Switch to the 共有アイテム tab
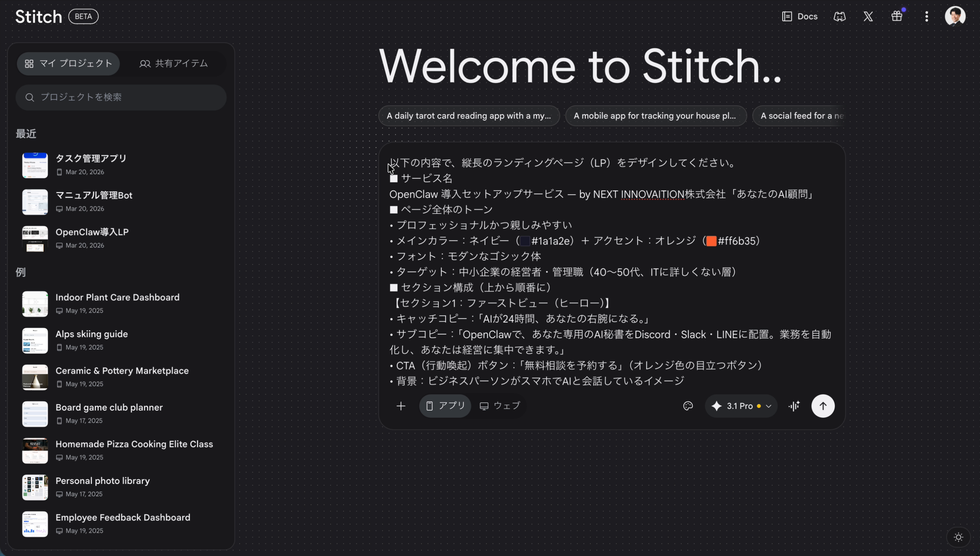 (x=174, y=63)
